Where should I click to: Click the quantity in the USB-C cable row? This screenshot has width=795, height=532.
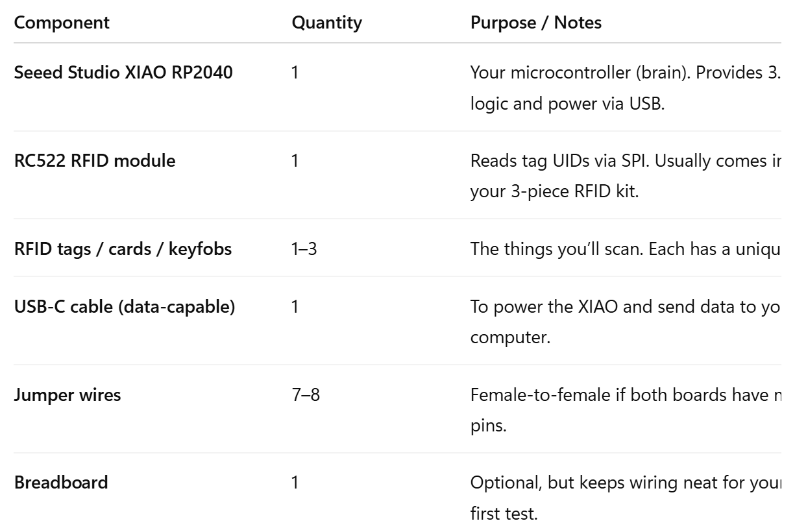pyautogui.click(x=295, y=306)
